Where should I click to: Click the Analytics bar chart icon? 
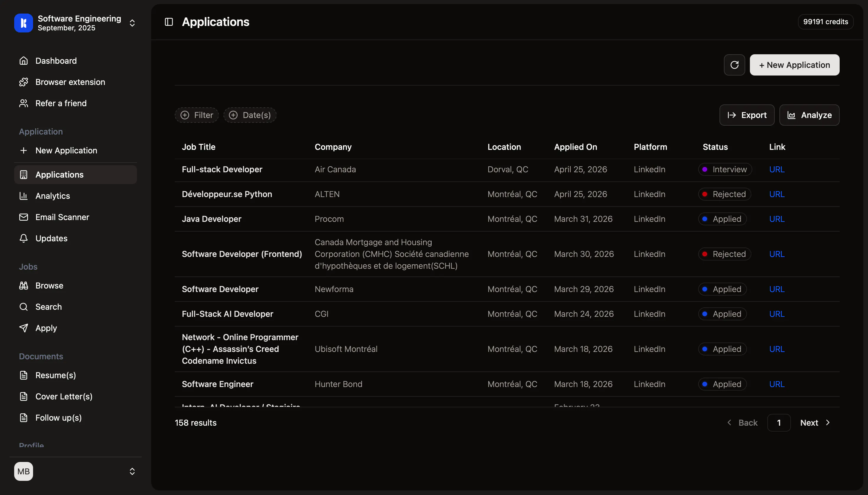tap(24, 196)
